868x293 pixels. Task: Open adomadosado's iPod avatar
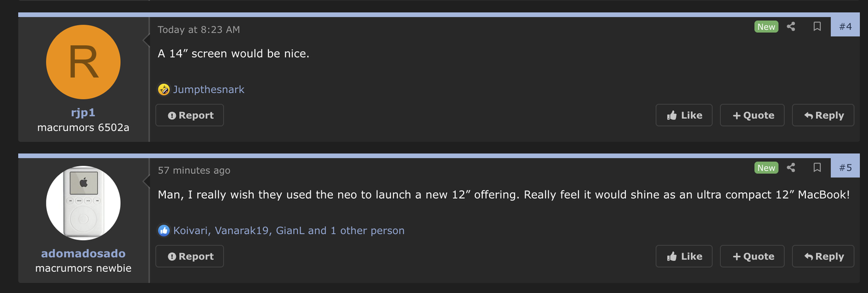click(x=83, y=203)
